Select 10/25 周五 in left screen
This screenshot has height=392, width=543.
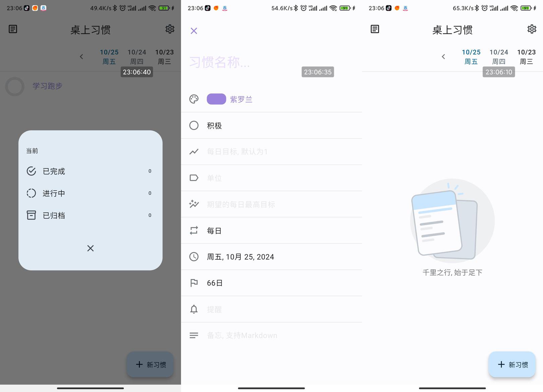tap(109, 57)
